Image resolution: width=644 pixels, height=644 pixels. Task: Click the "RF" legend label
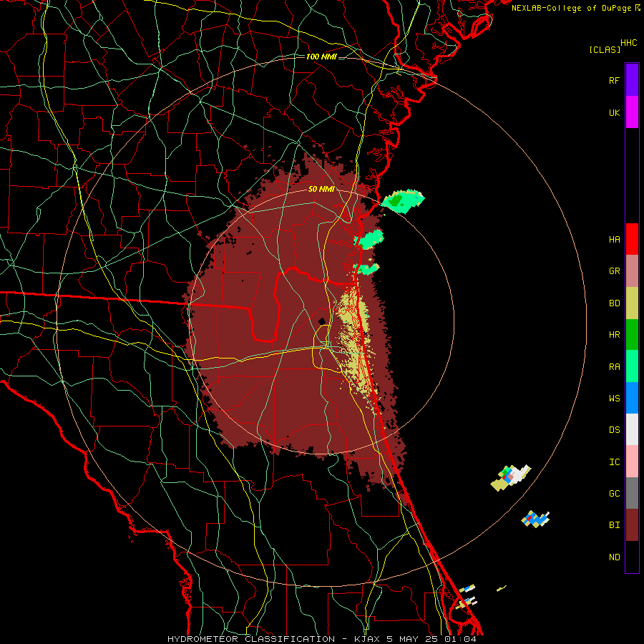point(614,80)
